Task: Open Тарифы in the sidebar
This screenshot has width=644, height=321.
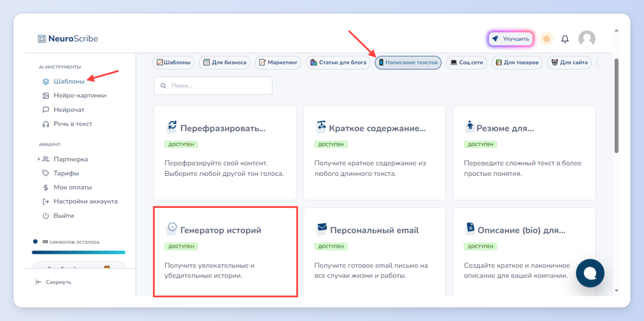Action: (66, 173)
